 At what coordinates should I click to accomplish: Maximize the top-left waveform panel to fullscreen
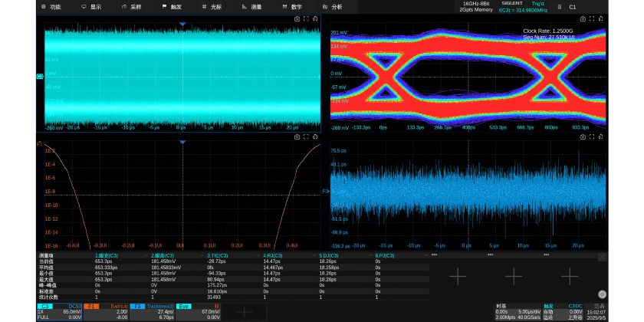tap(306, 18)
